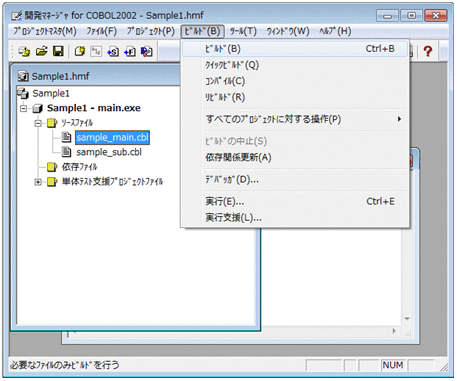Click the open folder toolbar icon

pyautogui.click(x=42, y=51)
